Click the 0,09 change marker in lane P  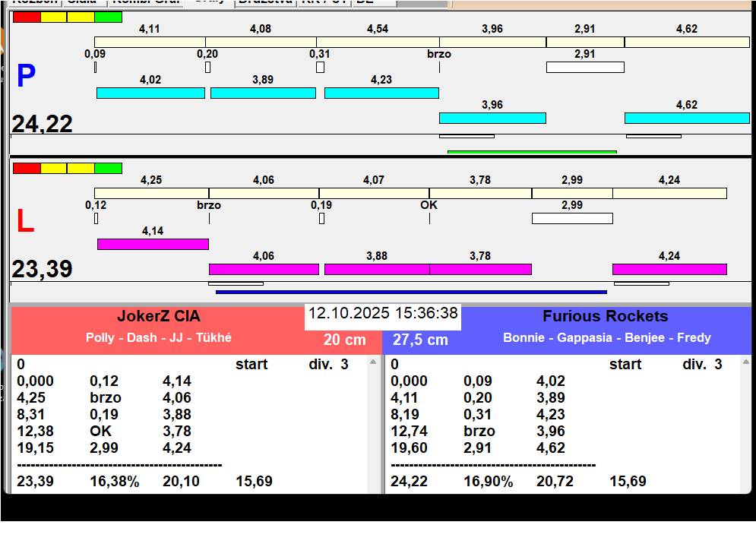95,68
